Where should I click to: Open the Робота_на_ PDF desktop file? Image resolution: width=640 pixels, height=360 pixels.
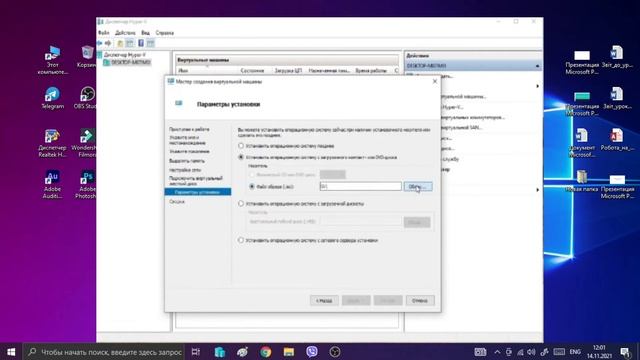pos(617,140)
